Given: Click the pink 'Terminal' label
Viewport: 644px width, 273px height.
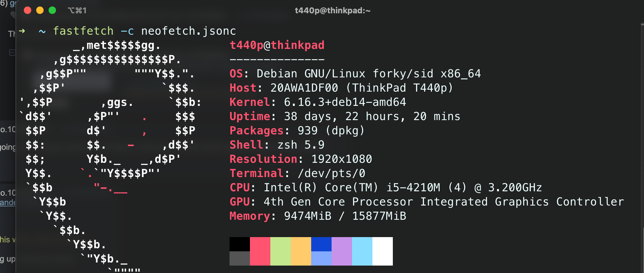Looking at the screenshot, I should [x=256, y=173].
